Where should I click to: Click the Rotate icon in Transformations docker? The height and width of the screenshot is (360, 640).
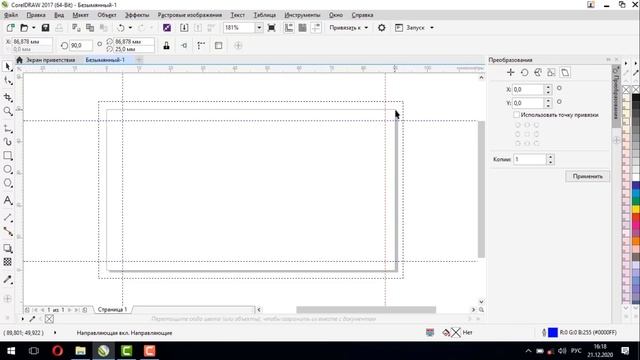524,73
